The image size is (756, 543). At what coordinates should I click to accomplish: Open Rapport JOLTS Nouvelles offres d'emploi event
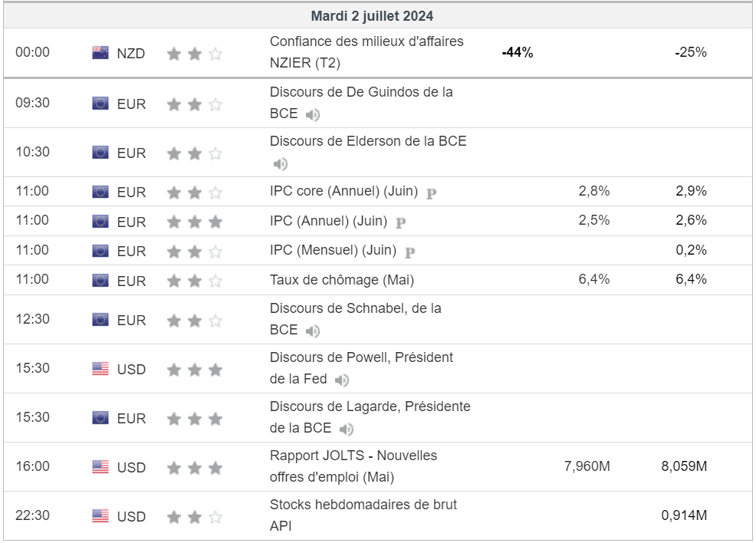pos(353,466)
